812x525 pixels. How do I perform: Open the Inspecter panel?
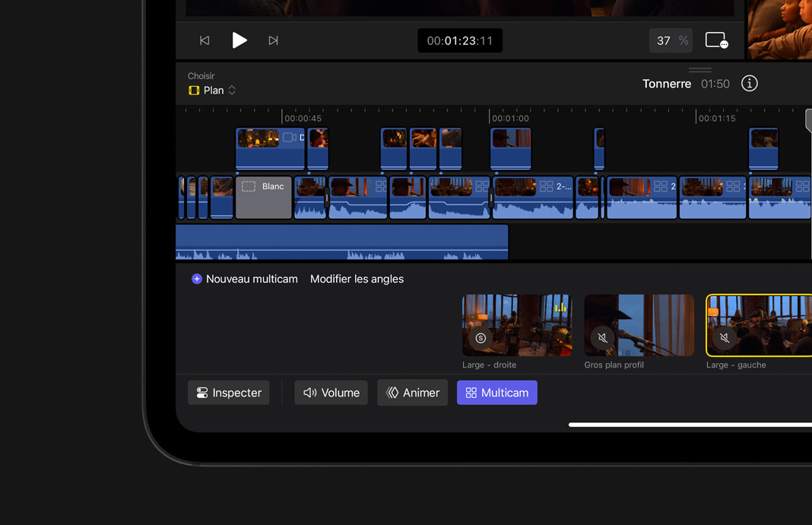tap(228, 393)
